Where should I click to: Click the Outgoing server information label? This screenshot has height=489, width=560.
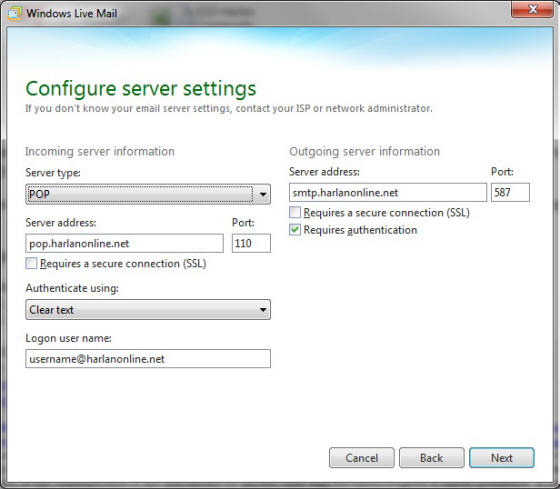click(x=365, y=152)
